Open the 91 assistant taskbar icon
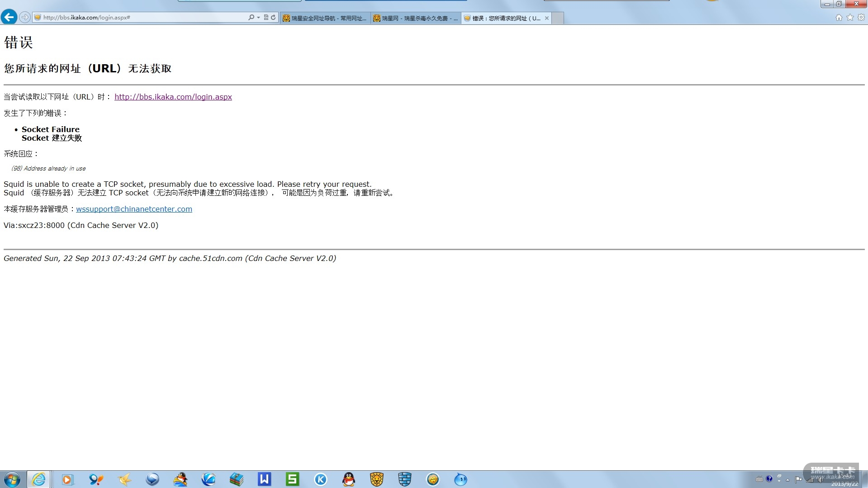868x488 pixels. [95, 479]
